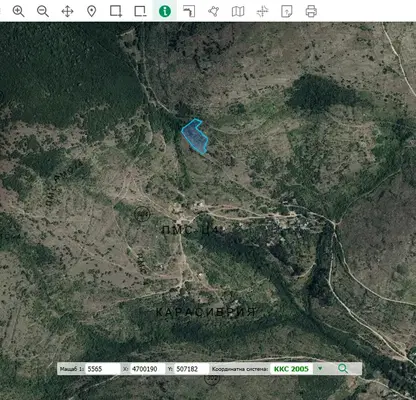Click the scale field showing 5565

point(103,369)
